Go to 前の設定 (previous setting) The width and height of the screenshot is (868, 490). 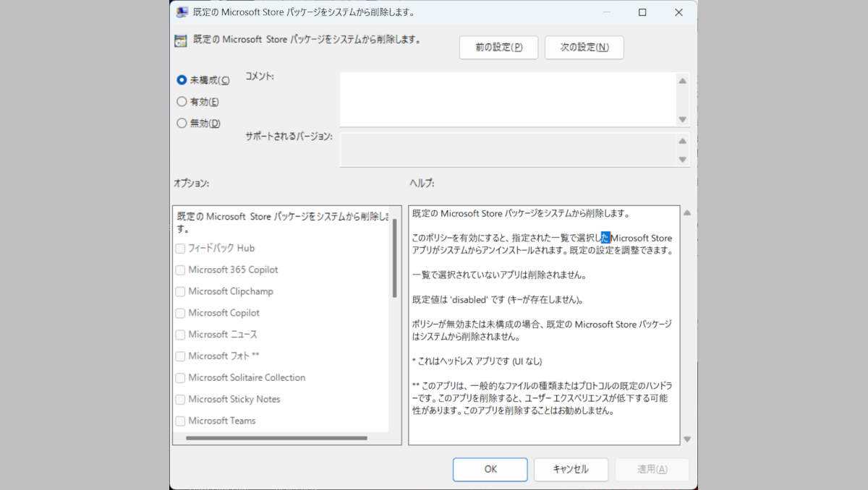[498, 47]
